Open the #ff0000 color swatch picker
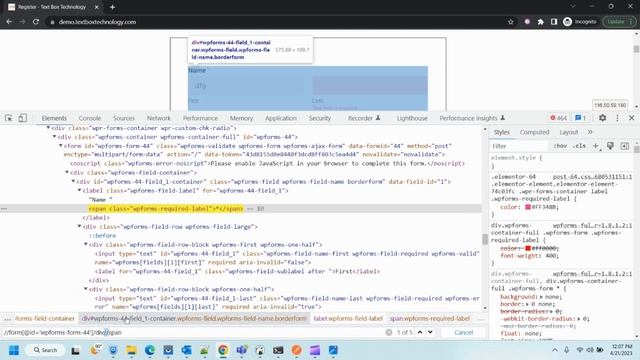640x360 pixels. [528, 248]
